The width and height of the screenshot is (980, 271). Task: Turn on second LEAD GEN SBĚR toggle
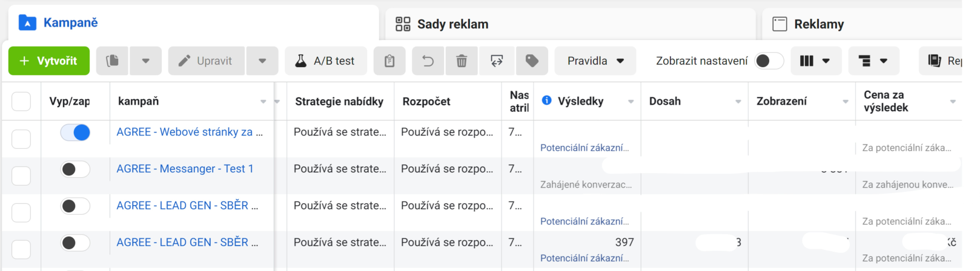[x=75, y=243]
